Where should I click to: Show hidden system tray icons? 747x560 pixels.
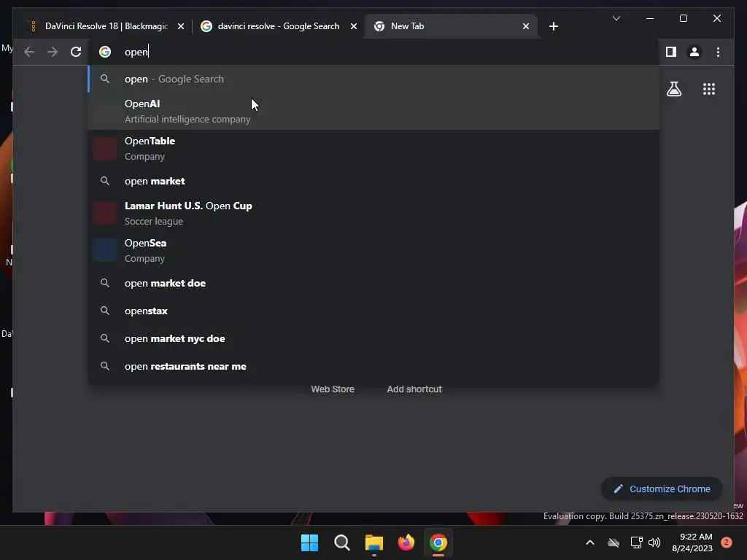point(589,542)
